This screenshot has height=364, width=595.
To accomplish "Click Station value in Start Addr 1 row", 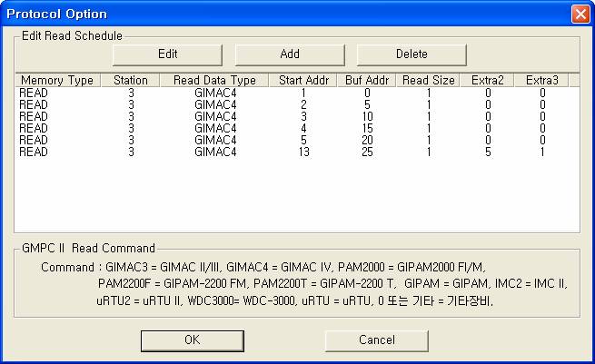I will pyautogui.click(x=131, y=93).
